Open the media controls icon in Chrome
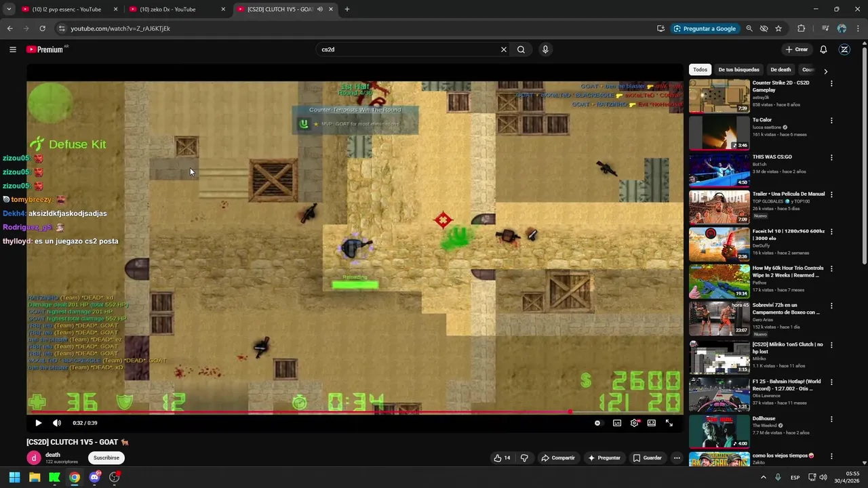 coord(825,28)
